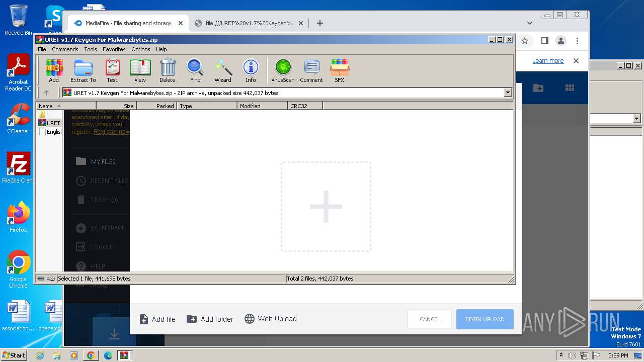Screen dimensions: 644x362
Task: Click the Learn more link
Action: [x=548, y=61]
